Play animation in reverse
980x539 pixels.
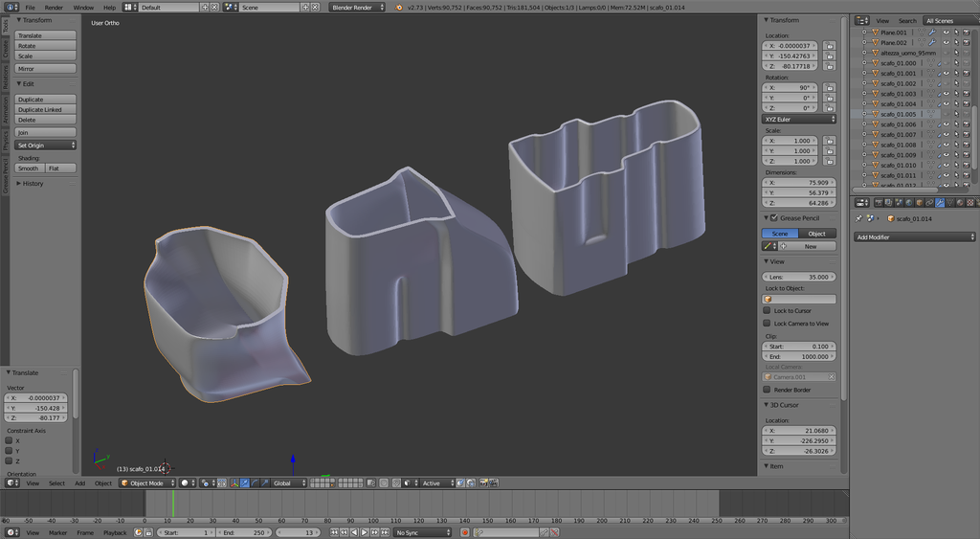tap(354, 532)
